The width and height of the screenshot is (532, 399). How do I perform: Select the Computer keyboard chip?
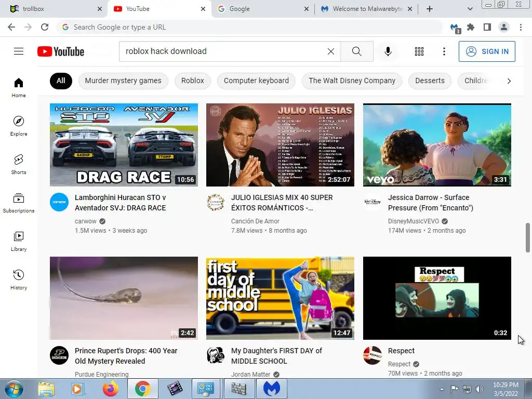(256, 81)
